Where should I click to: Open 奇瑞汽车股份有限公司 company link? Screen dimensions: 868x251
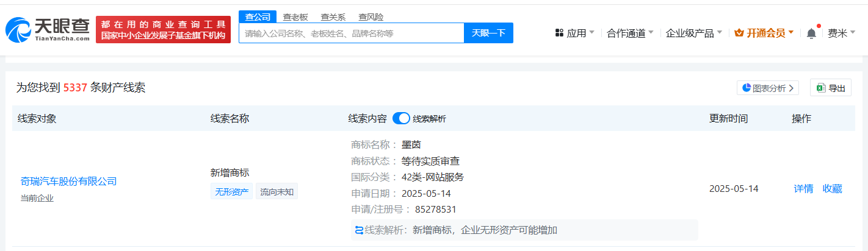68,181
